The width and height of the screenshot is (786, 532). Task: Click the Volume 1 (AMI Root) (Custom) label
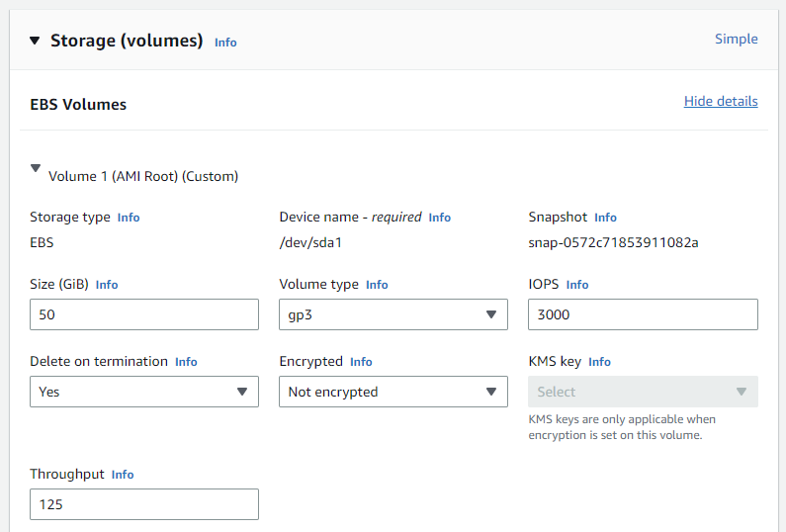coord(143,176)
